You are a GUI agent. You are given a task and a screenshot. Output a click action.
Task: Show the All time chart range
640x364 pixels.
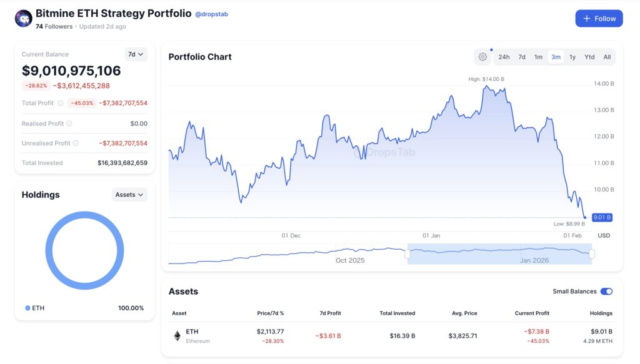coord(607,57)
